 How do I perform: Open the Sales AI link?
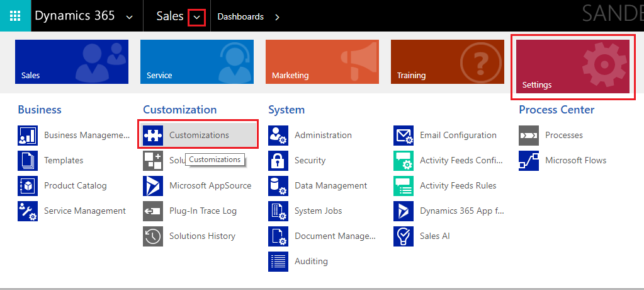pyautogui.click(x=434, y=236)
